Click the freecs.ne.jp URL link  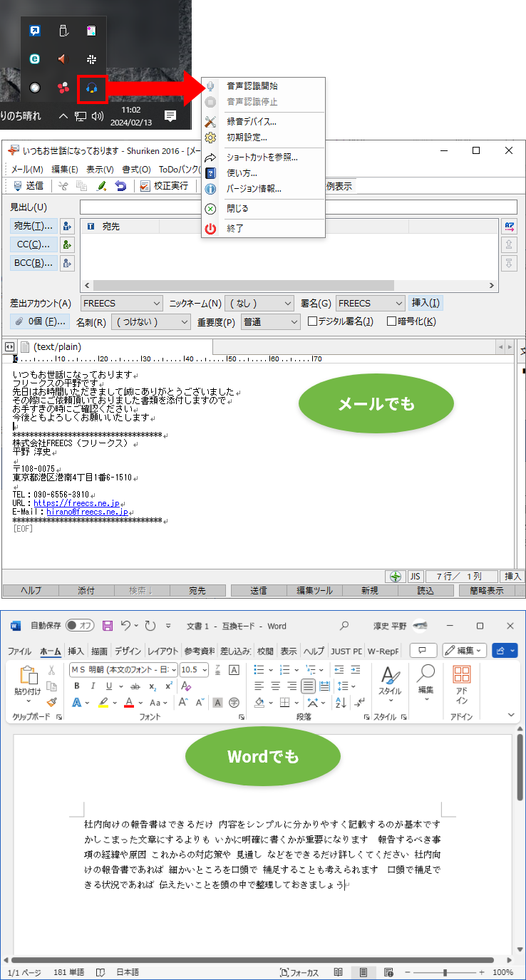click(x=76, y=503)
